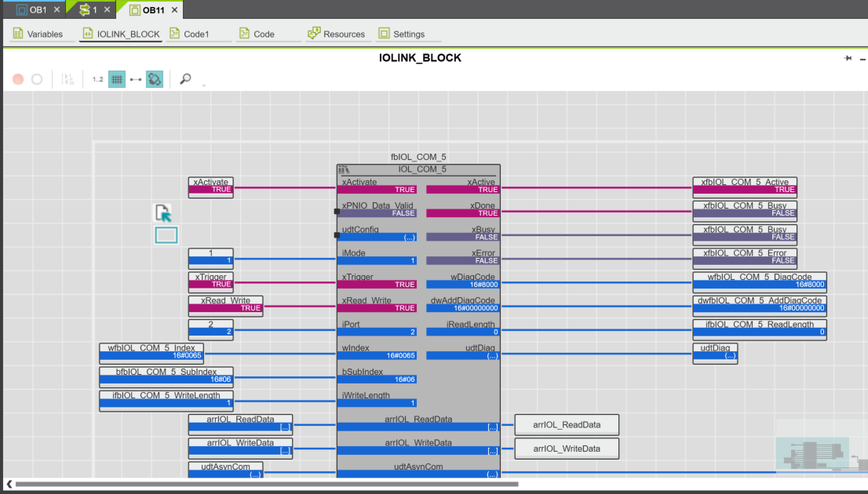Toggle the xActivate input variable value
This screenshot has height=494, width=868.
click(211, 190)
